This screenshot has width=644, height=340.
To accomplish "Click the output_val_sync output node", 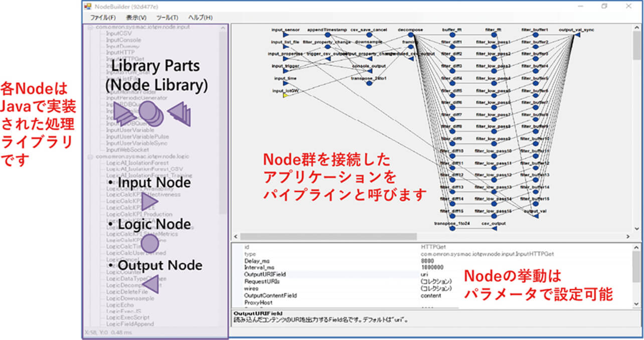I will 577,35.
